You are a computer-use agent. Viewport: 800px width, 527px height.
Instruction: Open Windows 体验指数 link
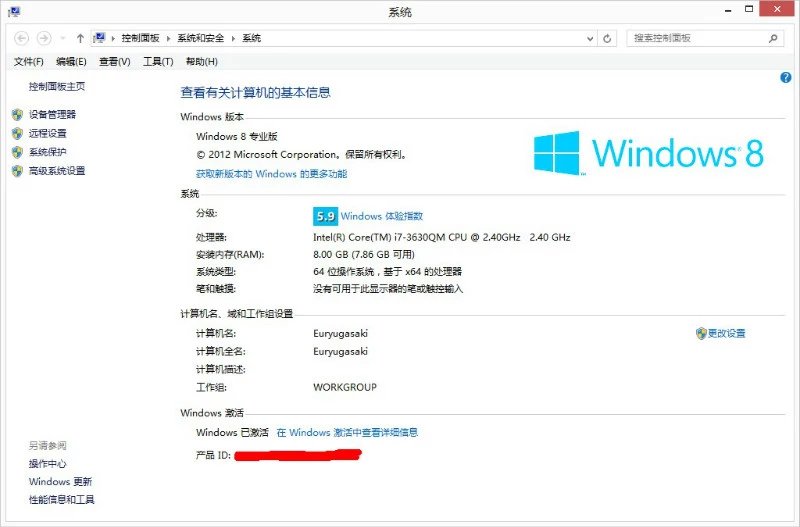pos(382,216)
